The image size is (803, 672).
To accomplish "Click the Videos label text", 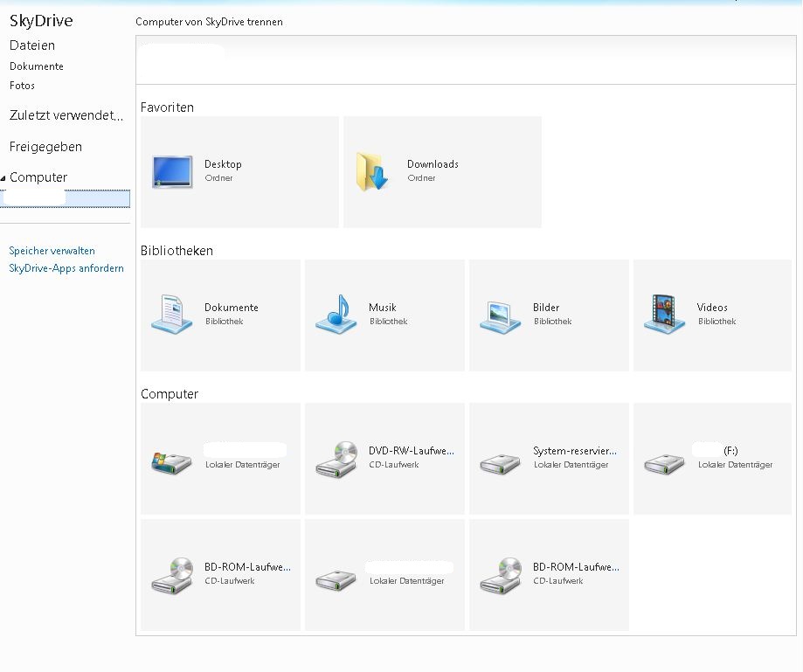I will 712,308.
